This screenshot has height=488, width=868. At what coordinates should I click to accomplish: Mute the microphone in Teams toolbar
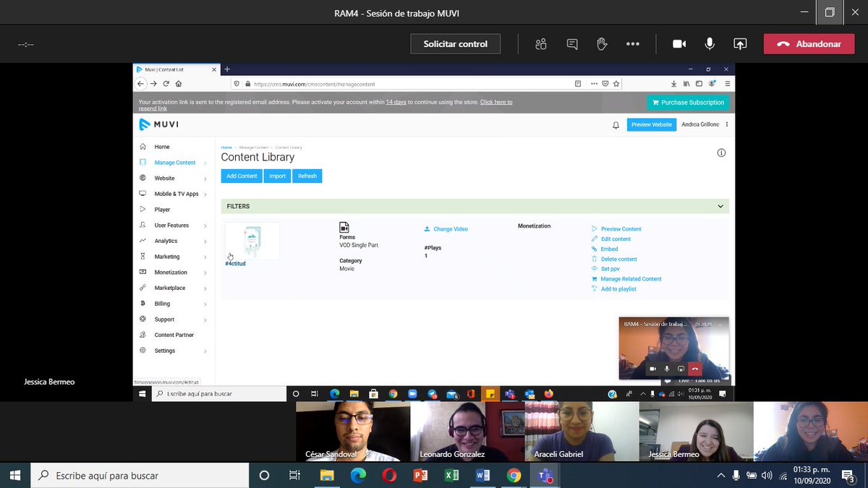pyautogui.click(x=710, y=44)
